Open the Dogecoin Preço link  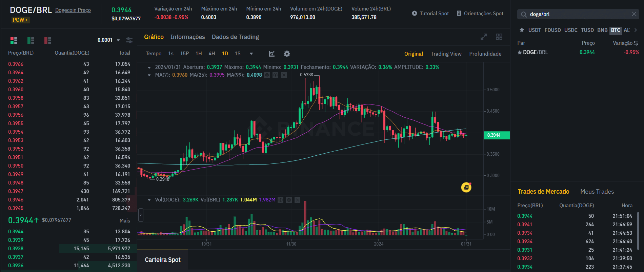(x=73, y=10)
